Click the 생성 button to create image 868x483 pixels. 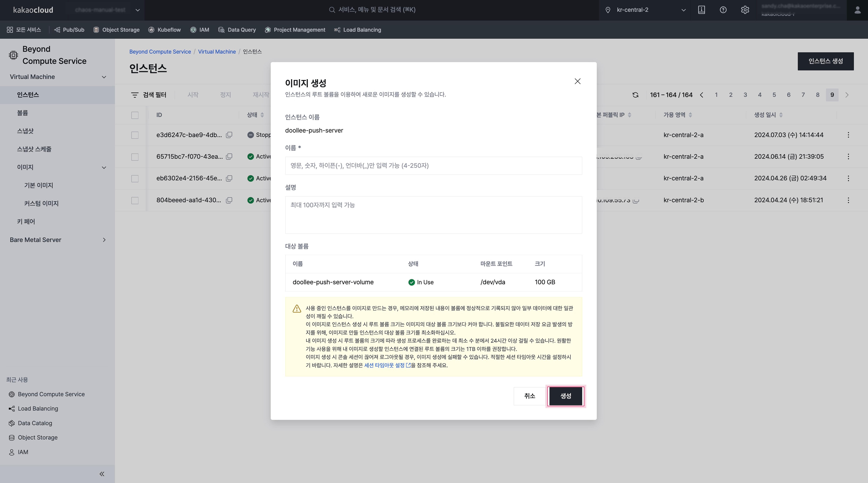click(x=565, y=396)
